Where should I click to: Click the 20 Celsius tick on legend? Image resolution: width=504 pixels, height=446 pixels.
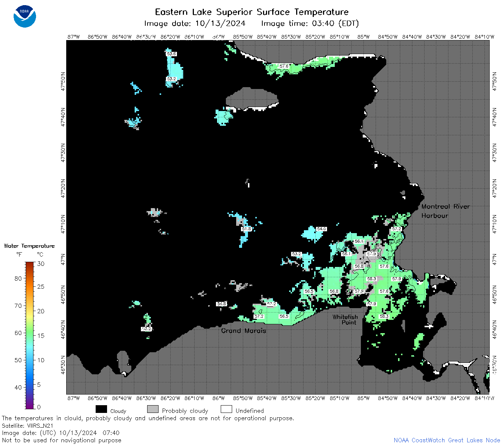point(41,311)
